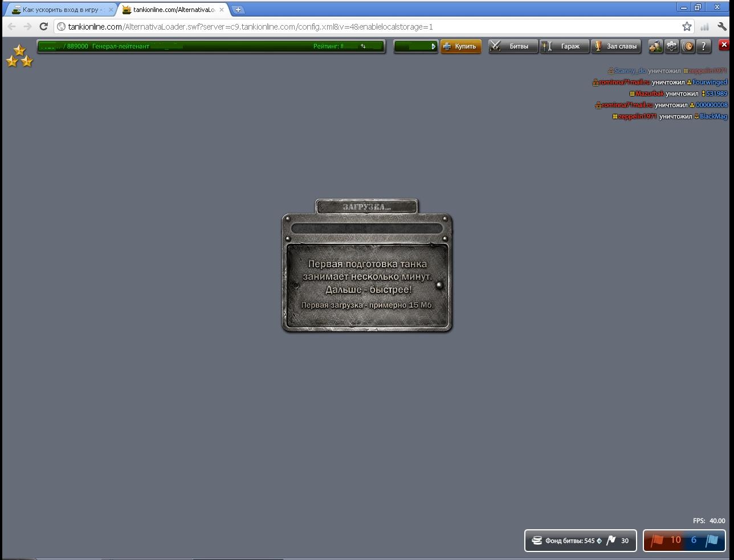Click the red team flag score

[666, 540]
